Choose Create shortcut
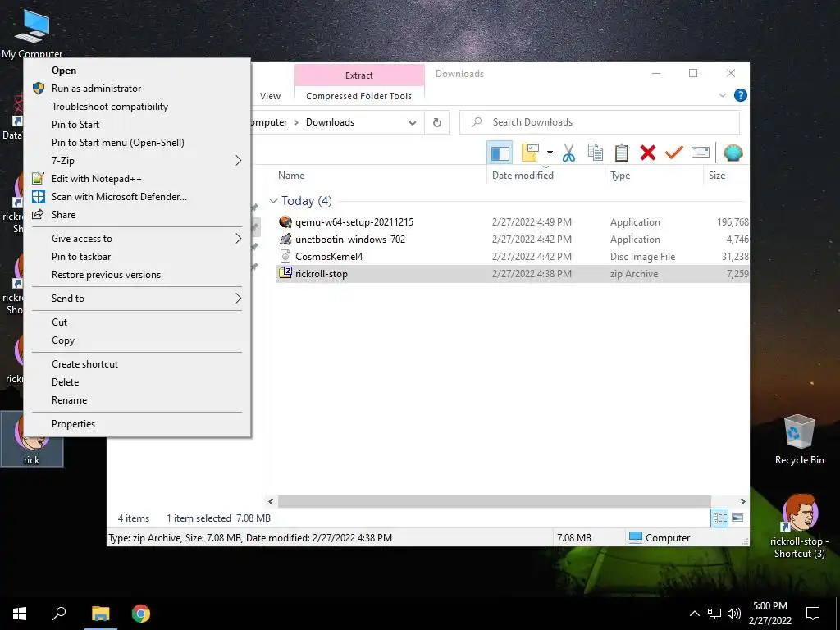This screenshot has height=630, width=840. (x=137, y=363)
